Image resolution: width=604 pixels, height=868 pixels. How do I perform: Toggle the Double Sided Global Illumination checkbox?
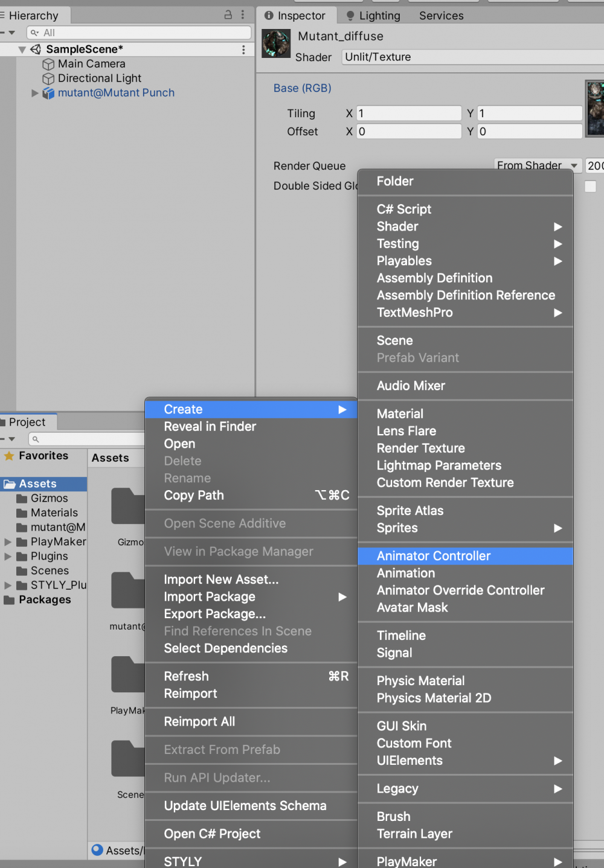point(590,187)
